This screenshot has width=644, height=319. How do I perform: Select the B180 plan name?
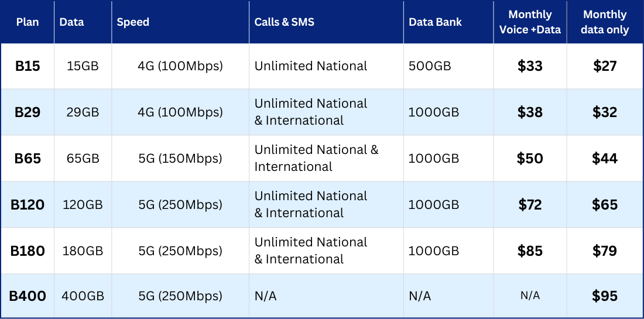pos(28,251)
